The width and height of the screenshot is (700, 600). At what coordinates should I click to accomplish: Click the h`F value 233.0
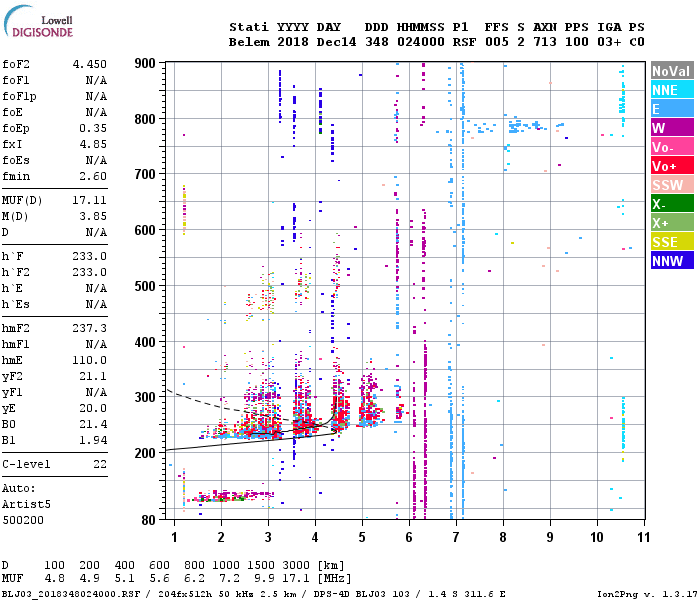(90, 256)
